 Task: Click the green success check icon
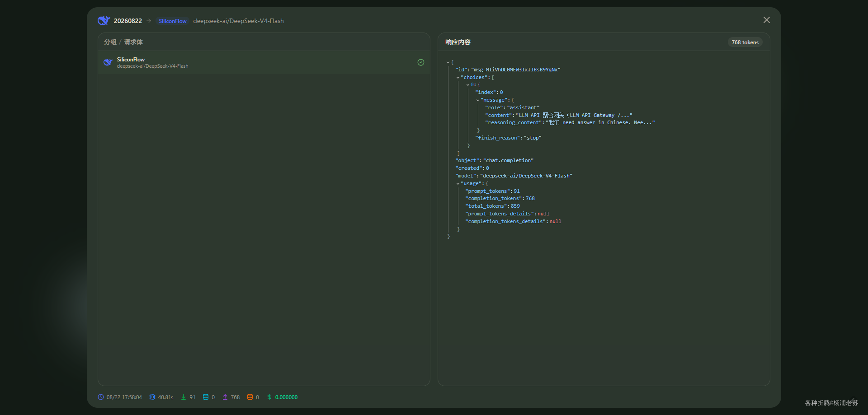click(x=421, y=62)
